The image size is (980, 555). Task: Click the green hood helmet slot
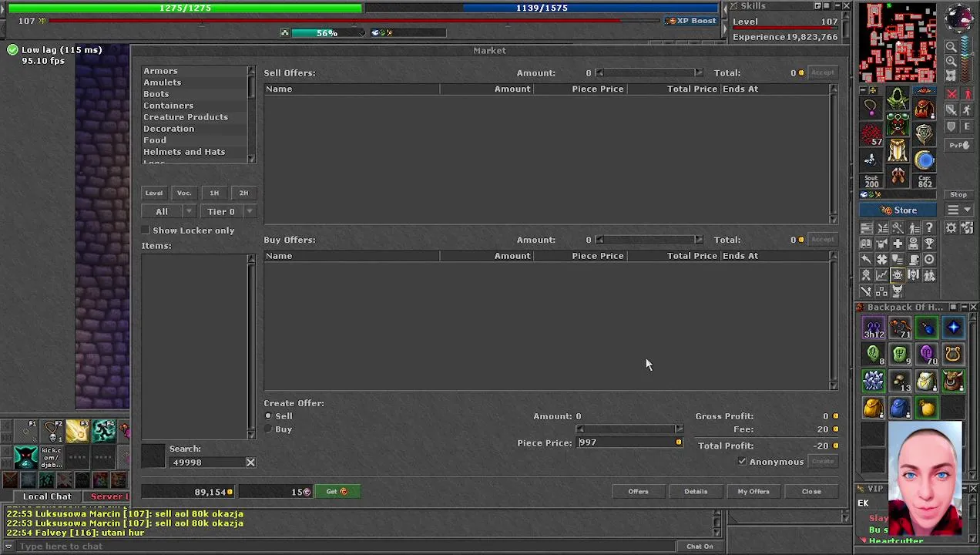898,99
